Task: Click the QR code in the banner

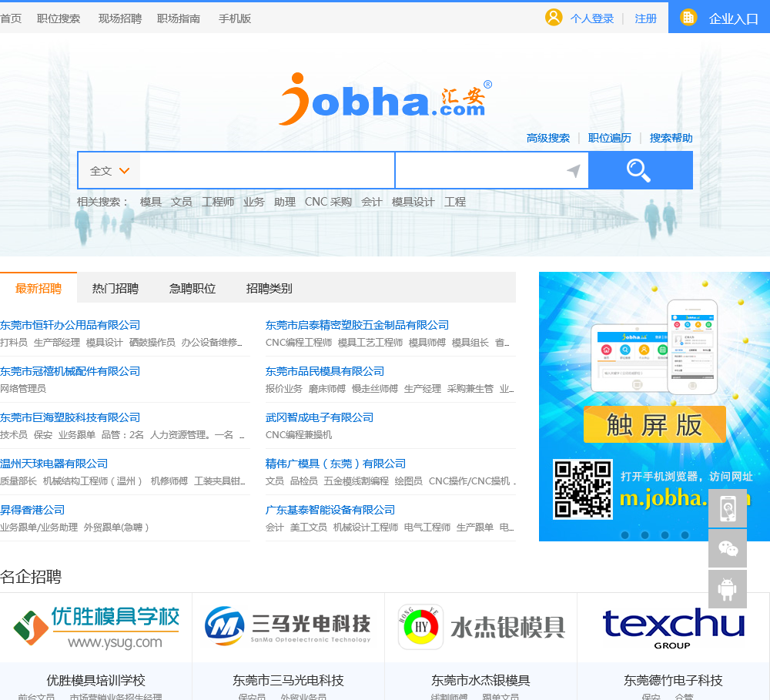Action: click(x=583, y=489)
